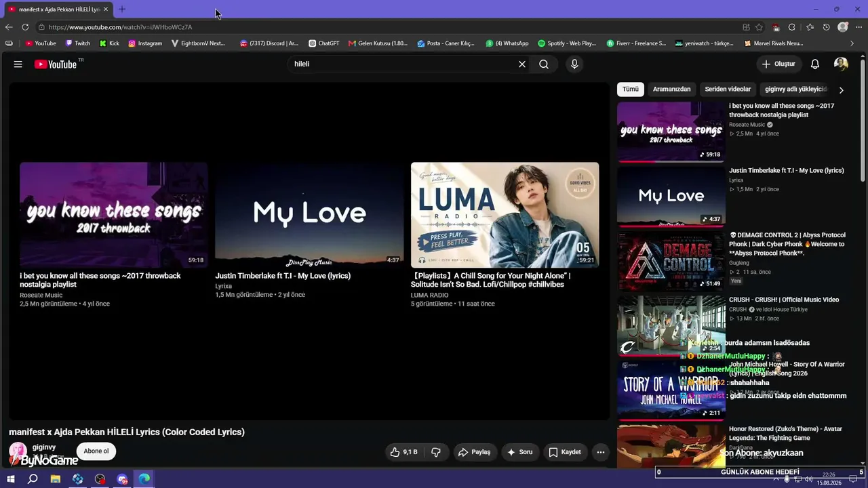This screenshot has width=868, height=488.
Task: Open the WhatsApp bookmark
Action: pos(507,43)
